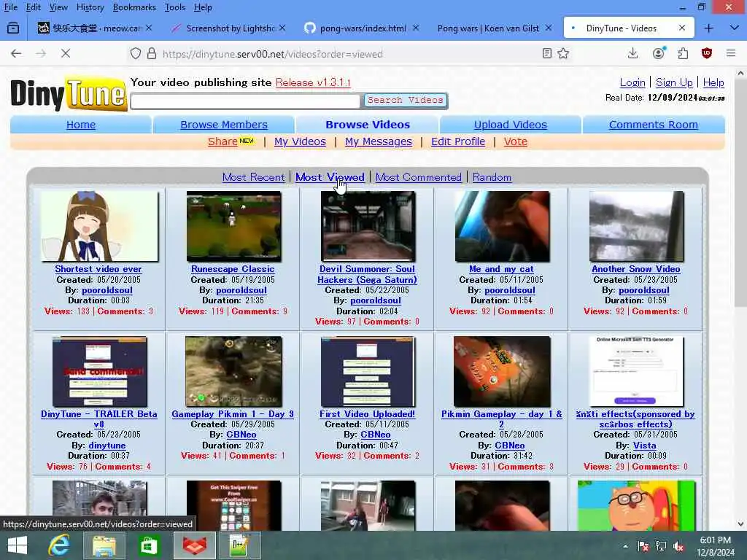Open Firefox hamburger application menu
The width and height of the screenshot is (747, 560).
point(731,53)
